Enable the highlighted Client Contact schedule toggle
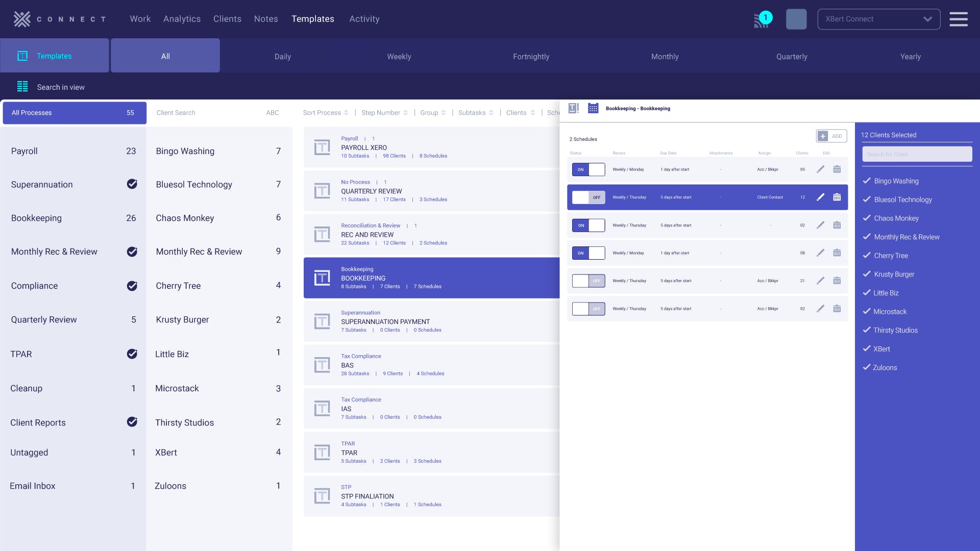This screenshot has height=551, width=980. [588, 197]
